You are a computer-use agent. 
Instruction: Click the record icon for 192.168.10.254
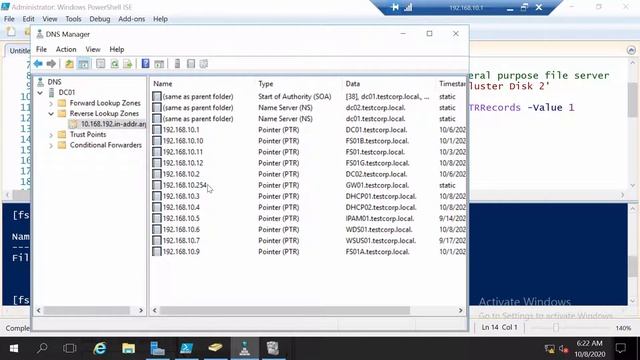(x=157, y=185)
